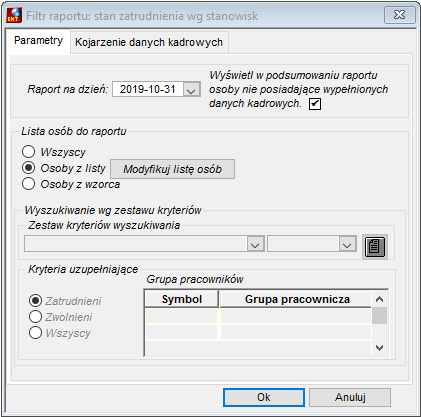
Task: Click the Anuluj button
Action: pos(350,397)
